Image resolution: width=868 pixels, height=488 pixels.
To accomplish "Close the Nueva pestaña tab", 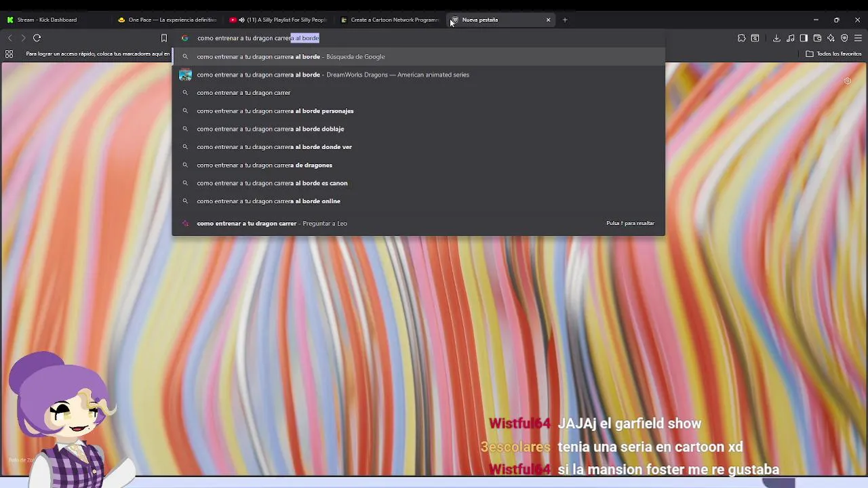I will coord(548,20).
